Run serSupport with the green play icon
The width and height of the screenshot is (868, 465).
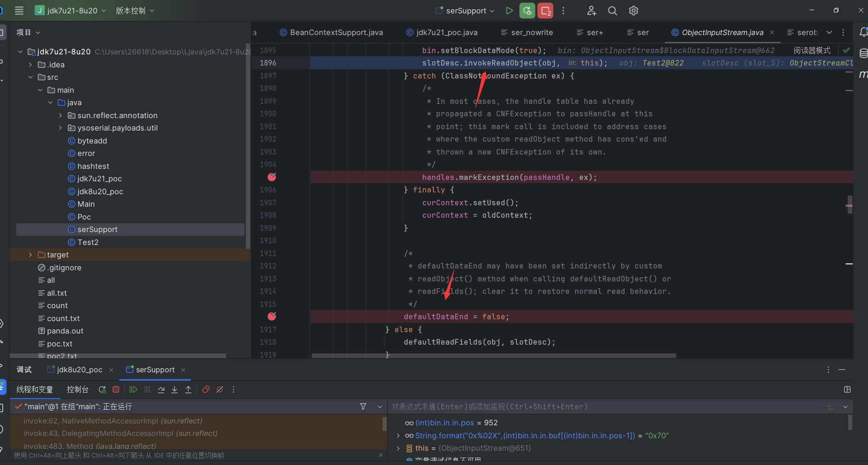click(509, 10)
